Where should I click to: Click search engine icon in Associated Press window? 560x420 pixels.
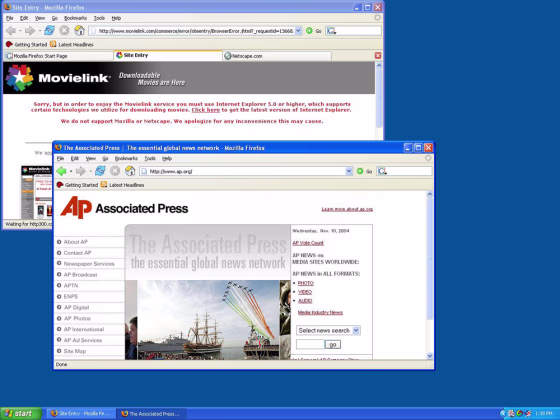[x=382, y=171]
